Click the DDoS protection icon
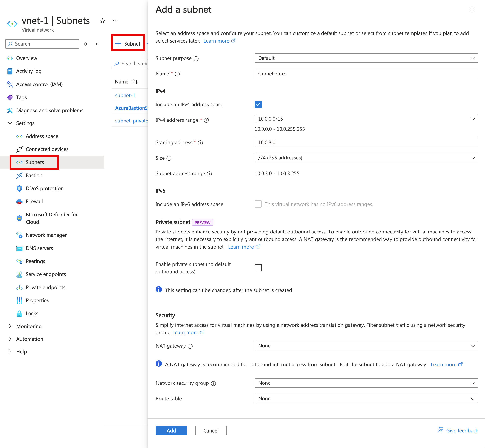The width and height of the screenshot is (485, 448). [19, 188]
